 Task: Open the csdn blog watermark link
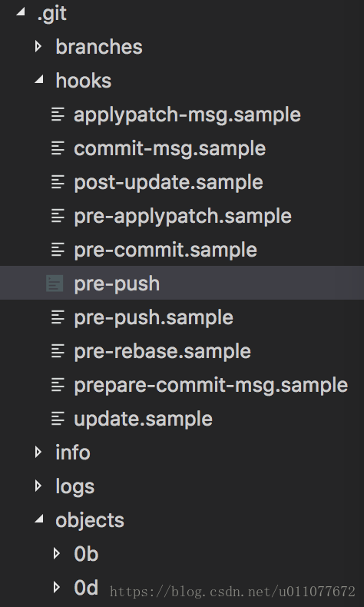pyautogui.click(x=233, y=592)
